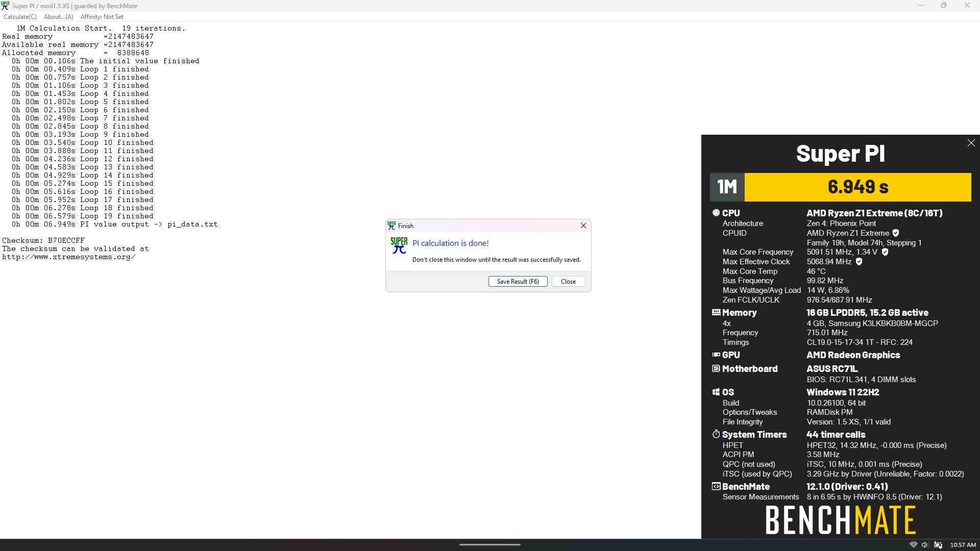Image resolution: width=980 pixels, height=551 pixels.
Task: Click 'Family 19h, Model 74h, Stepping 1' text
Action: point(864,243)
